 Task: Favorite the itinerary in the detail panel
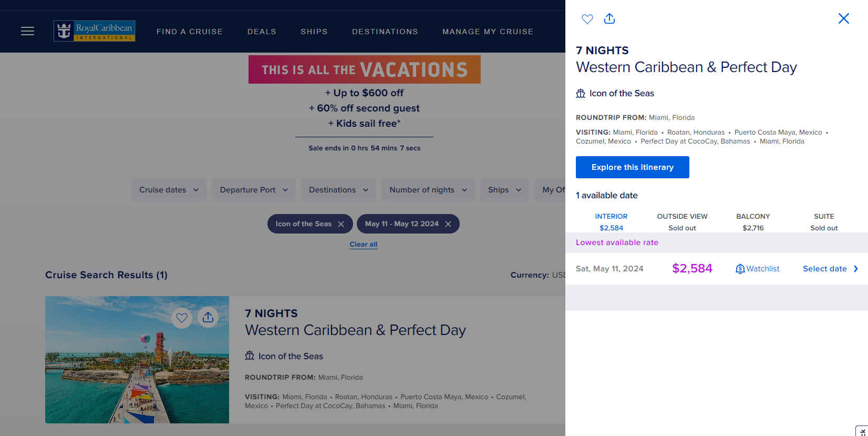(x=587, y=19)
